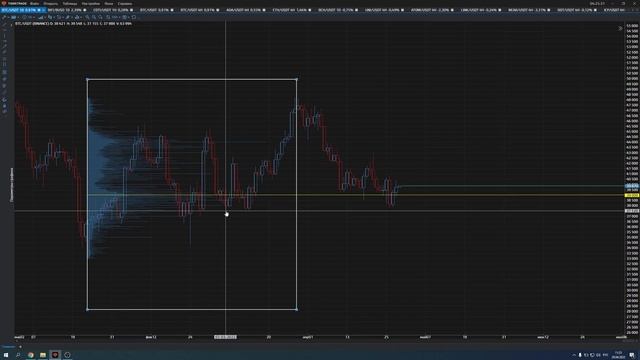Click the yellow price label on the price axis

[x=632, y=196]
